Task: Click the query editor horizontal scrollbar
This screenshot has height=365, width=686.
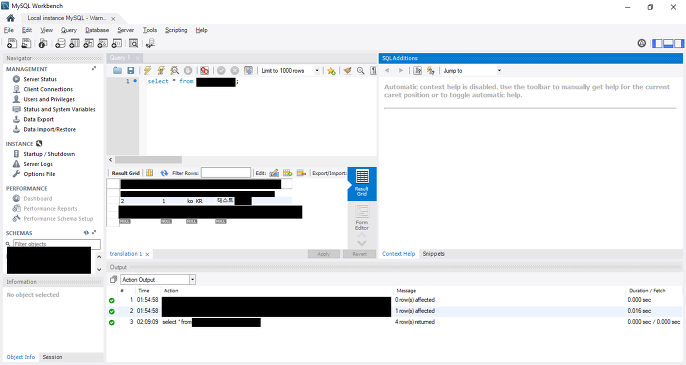Action: pos(148,160)
